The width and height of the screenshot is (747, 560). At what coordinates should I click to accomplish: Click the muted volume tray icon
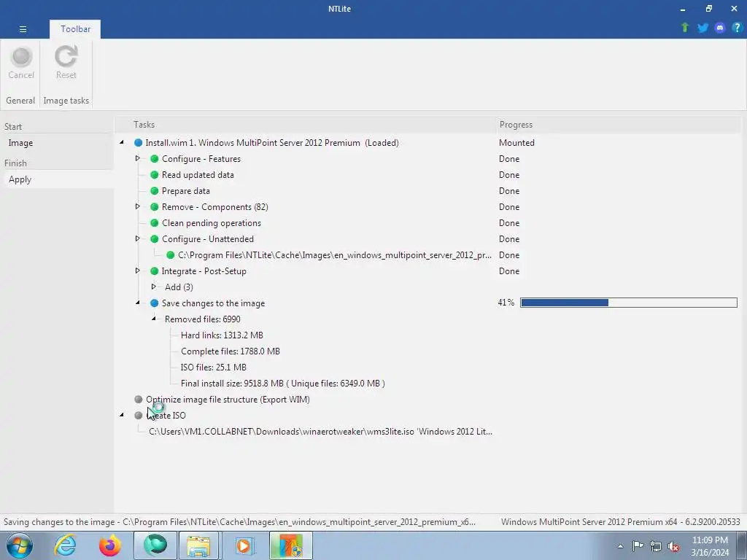[x=673, y=546]
